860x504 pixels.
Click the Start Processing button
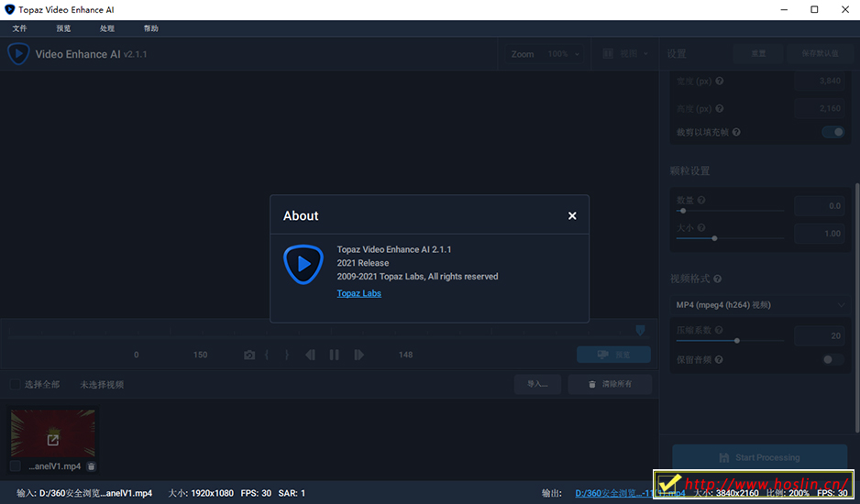pos(760,457)
